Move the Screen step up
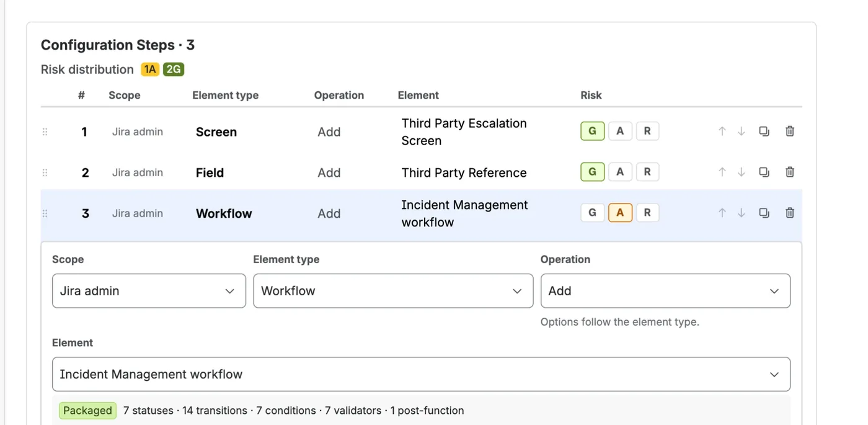 [x=722, y=132]
